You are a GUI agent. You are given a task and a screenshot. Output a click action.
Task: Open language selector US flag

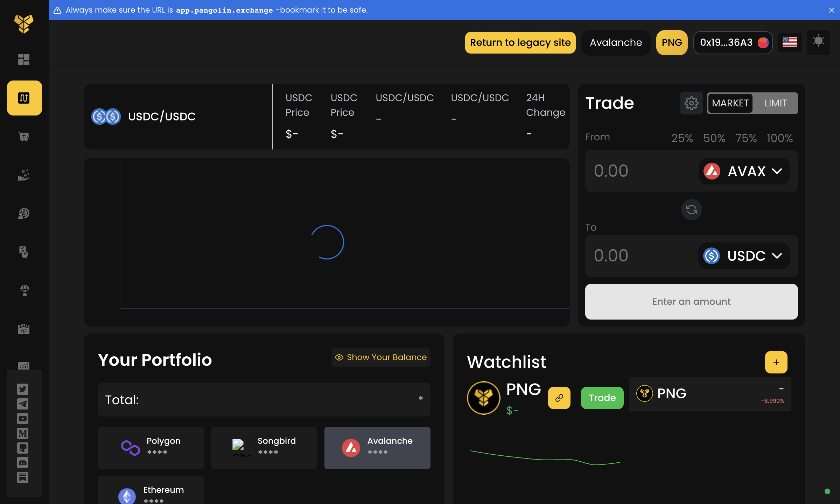pyautogui.click(x=790, y=42)
